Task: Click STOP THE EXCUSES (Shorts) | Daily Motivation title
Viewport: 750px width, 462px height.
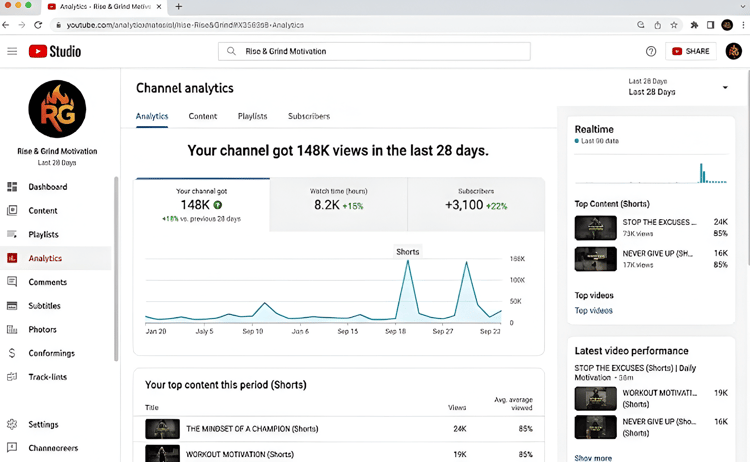Action: 635,373
